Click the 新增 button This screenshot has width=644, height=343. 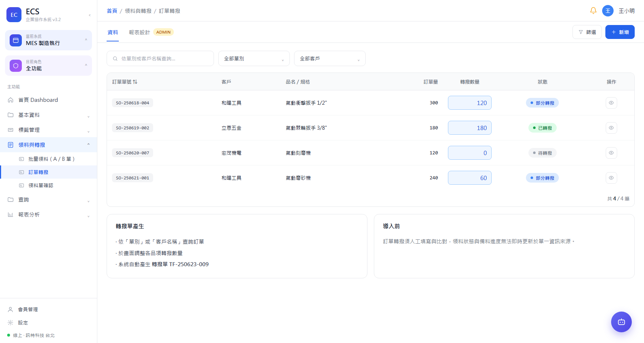coord(620,32)
